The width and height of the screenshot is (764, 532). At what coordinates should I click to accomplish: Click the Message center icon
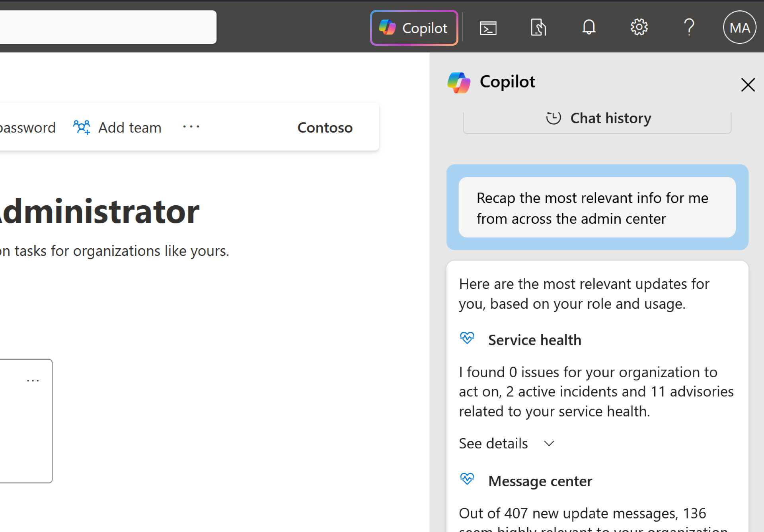pos(467,479)
